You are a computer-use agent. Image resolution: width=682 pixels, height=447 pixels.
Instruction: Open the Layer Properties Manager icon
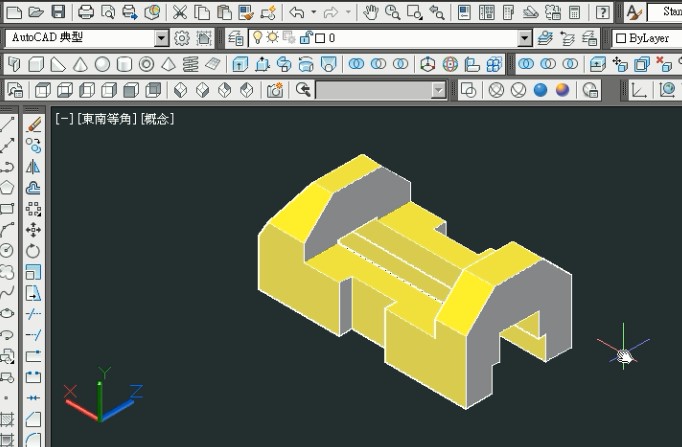[236, 38]
